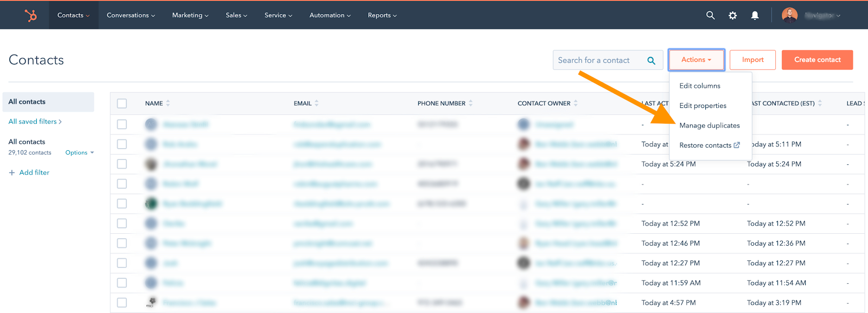The image size is (868, 313).
Task: Expand the Actions dropdown button
Action: (696, 60)
